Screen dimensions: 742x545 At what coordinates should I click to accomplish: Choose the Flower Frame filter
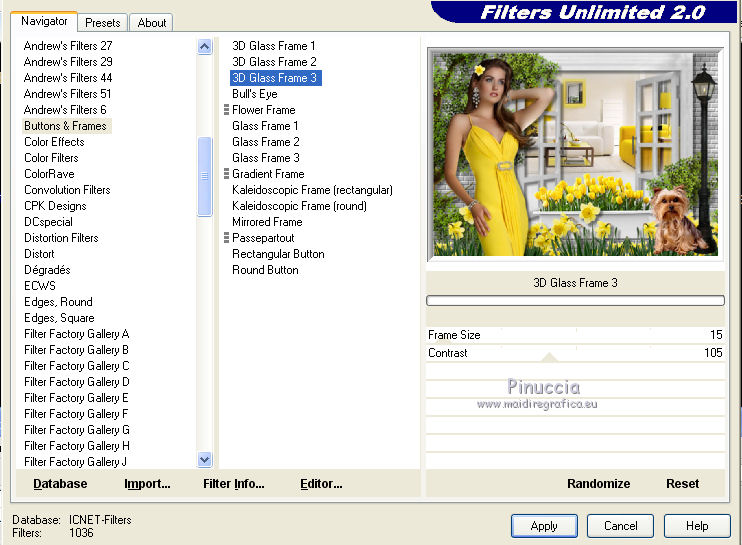tap(264, 110)
